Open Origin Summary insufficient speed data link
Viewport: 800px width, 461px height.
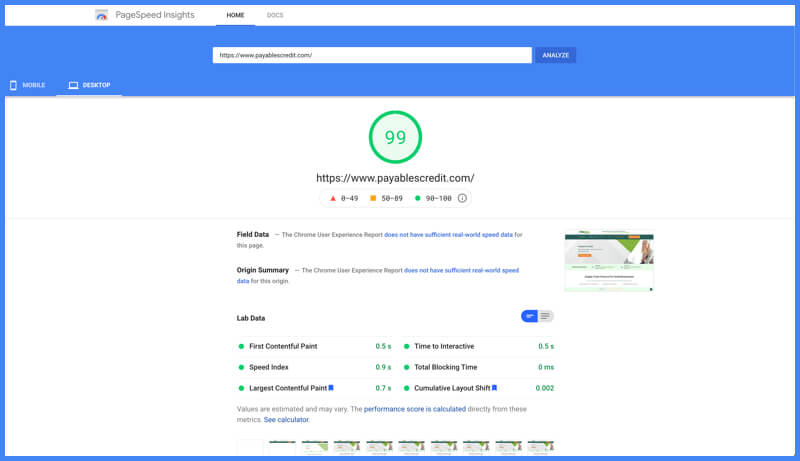point(461,271)
